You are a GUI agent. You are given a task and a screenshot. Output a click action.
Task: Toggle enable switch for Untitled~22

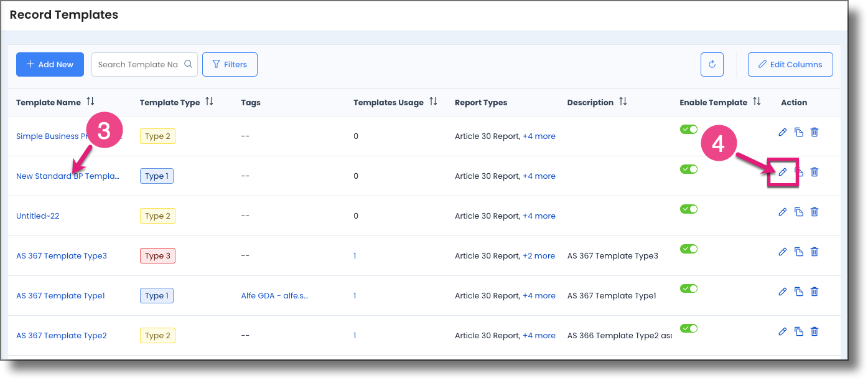pyautogui.click(x=689, y=209)
